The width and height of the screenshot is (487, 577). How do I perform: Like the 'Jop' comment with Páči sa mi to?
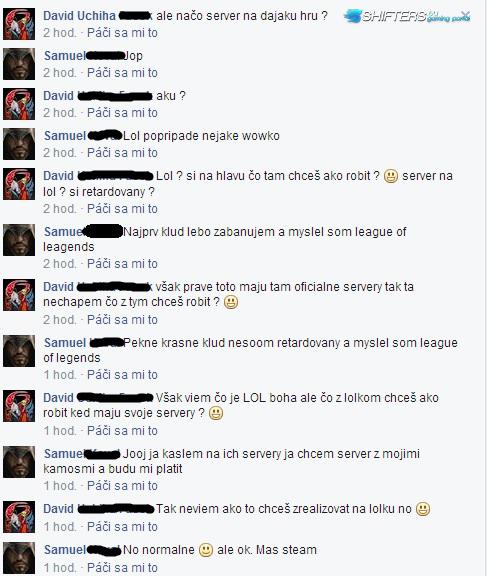(122, 73)
